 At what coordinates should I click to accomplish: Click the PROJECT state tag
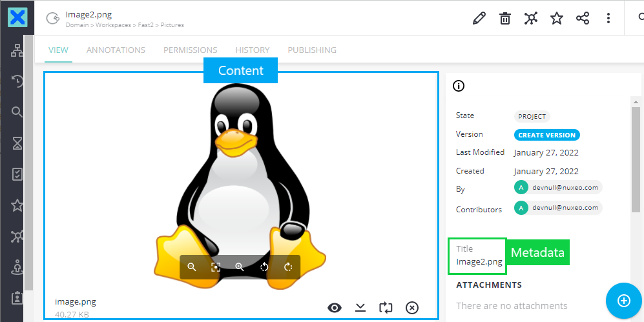click(x=532, y=117)
